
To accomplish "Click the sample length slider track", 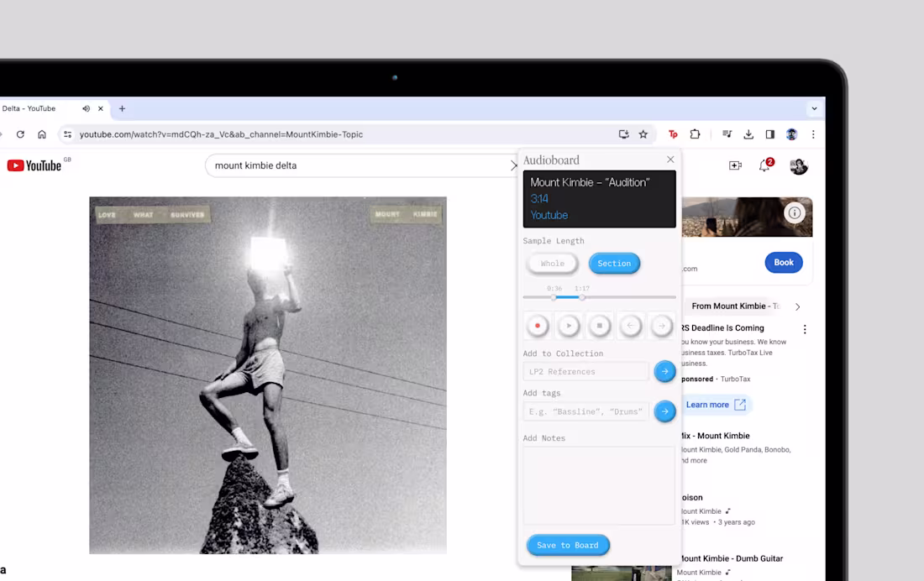I will [599, 297].
